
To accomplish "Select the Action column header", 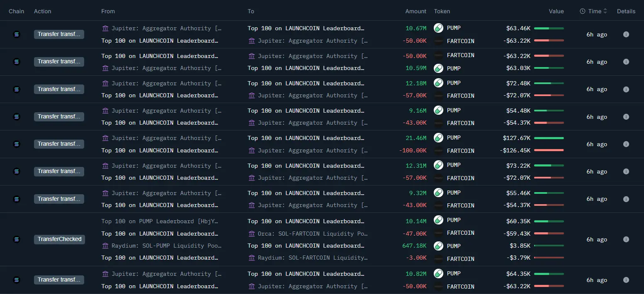I will pos(42,11).
